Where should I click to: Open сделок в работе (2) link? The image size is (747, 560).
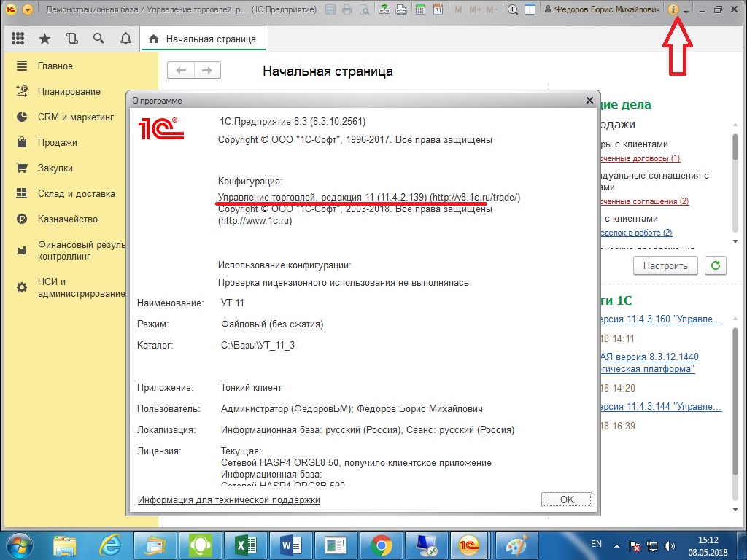(x=636, y=233)
